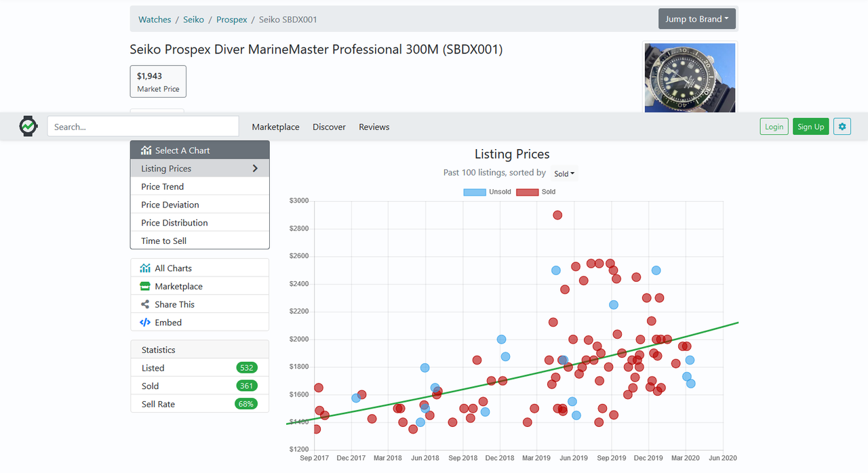
Task: Open the settings gear button
Action: coord(842,127)
